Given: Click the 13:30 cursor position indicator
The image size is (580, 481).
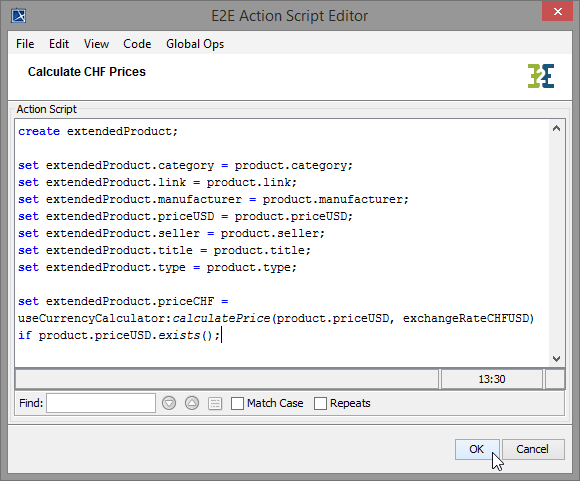Looking at the screenshot, I should click(x=492, y=379).
